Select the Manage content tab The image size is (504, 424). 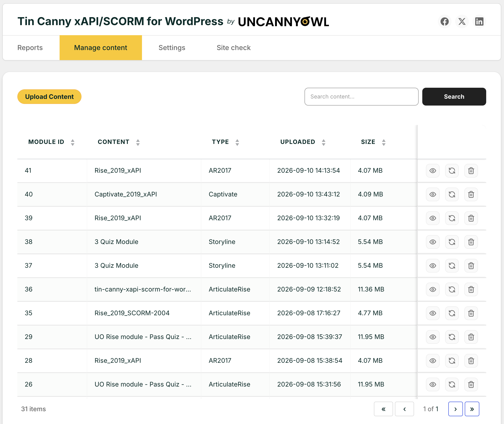coord(101,48)
